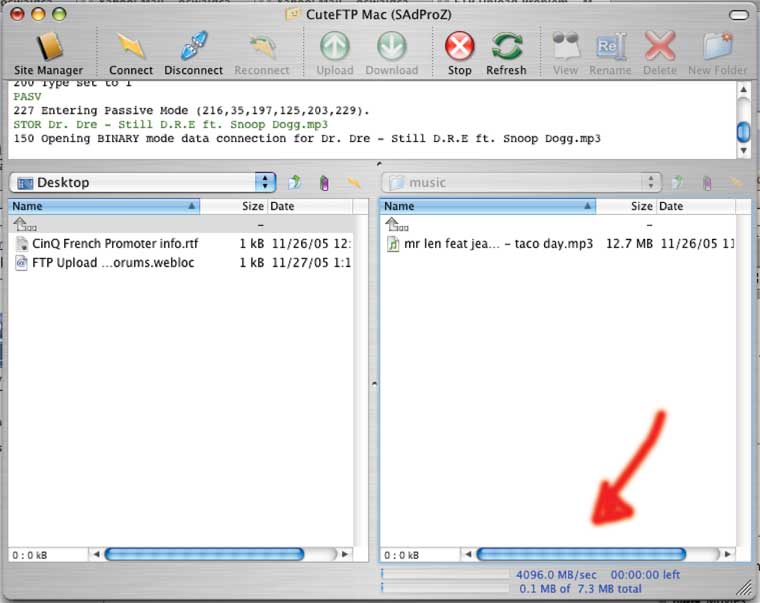Click remote pane scroll left arrow

(468, 554)
